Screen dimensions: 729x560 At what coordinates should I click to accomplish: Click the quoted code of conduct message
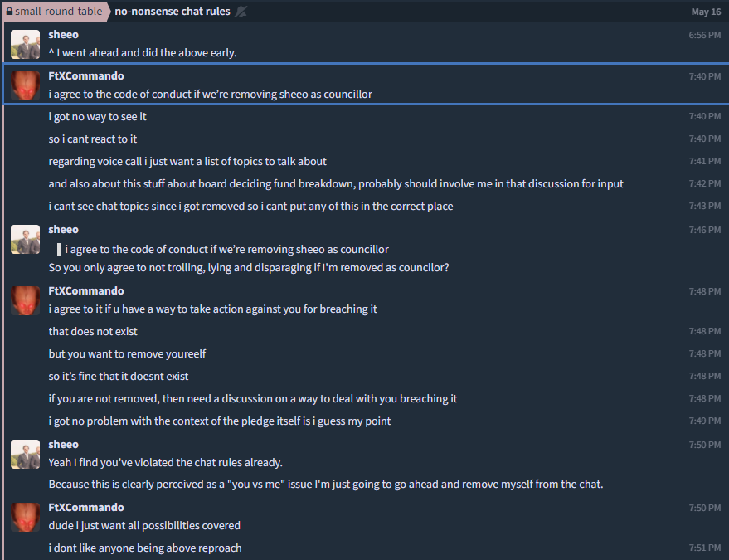pos(227,249)
